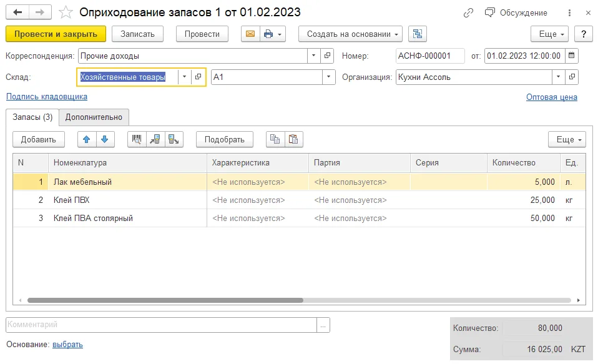
Task: Add document to favorites with the star
Action: [x=66, y=12]
